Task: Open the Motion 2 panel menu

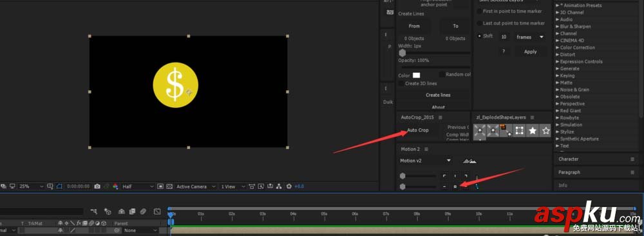Action: [x=426, y=149]
